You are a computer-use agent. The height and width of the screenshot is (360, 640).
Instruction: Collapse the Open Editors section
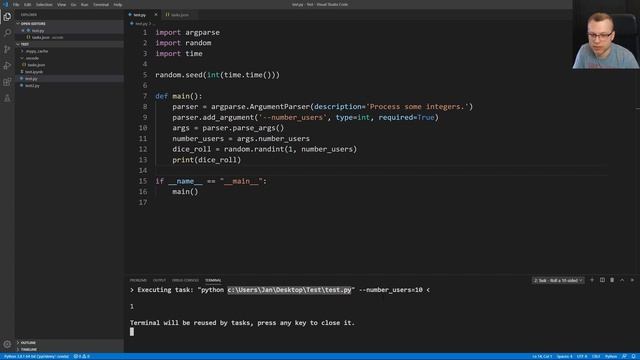(x=69, y=24)
